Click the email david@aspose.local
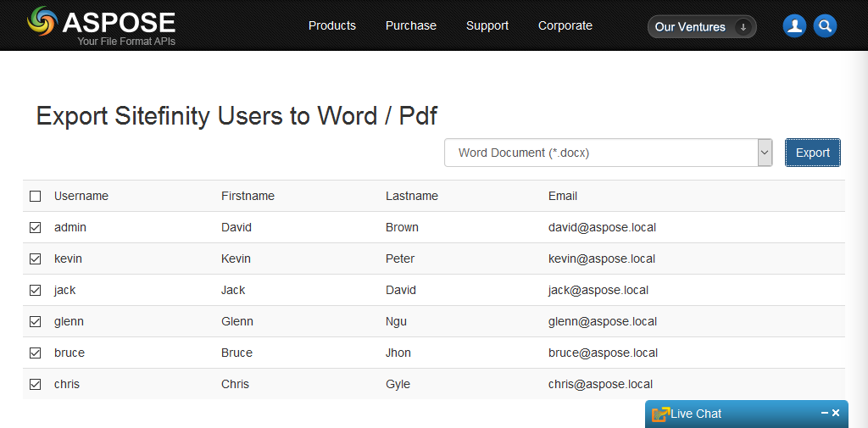The height and width of the screenshot is (428, 868). click(603, 228)
